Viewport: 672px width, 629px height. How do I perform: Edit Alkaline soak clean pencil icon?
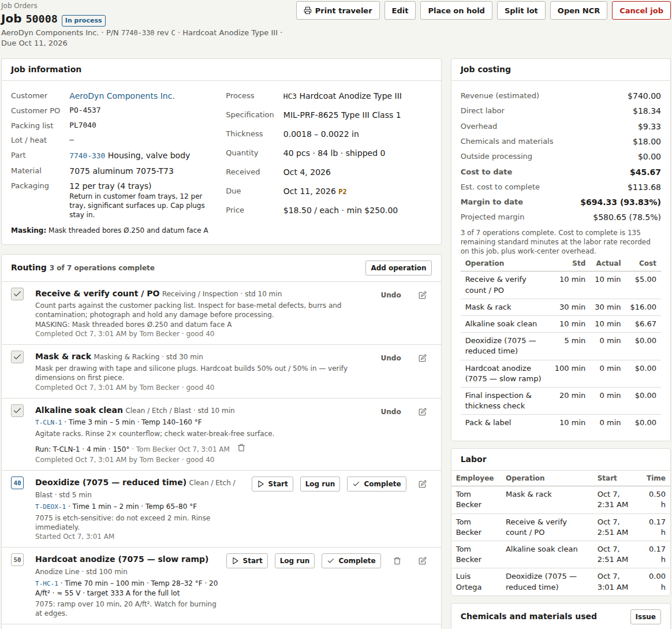tap(422, 412)
